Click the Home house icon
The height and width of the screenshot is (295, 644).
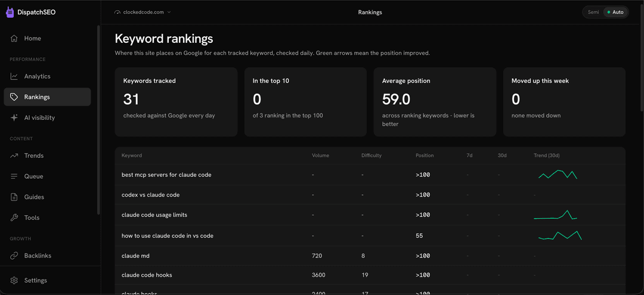point(14,39)
